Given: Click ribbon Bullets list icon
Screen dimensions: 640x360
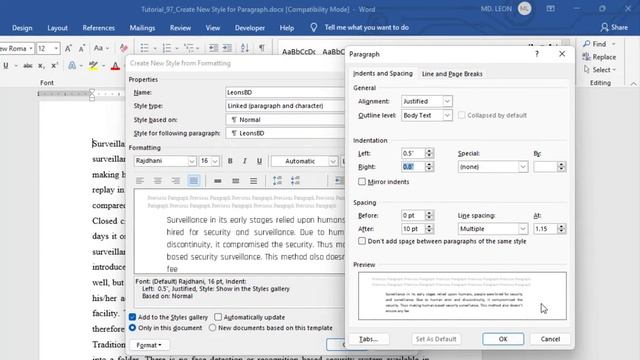Looking at the screenshot, I should 144,48.
